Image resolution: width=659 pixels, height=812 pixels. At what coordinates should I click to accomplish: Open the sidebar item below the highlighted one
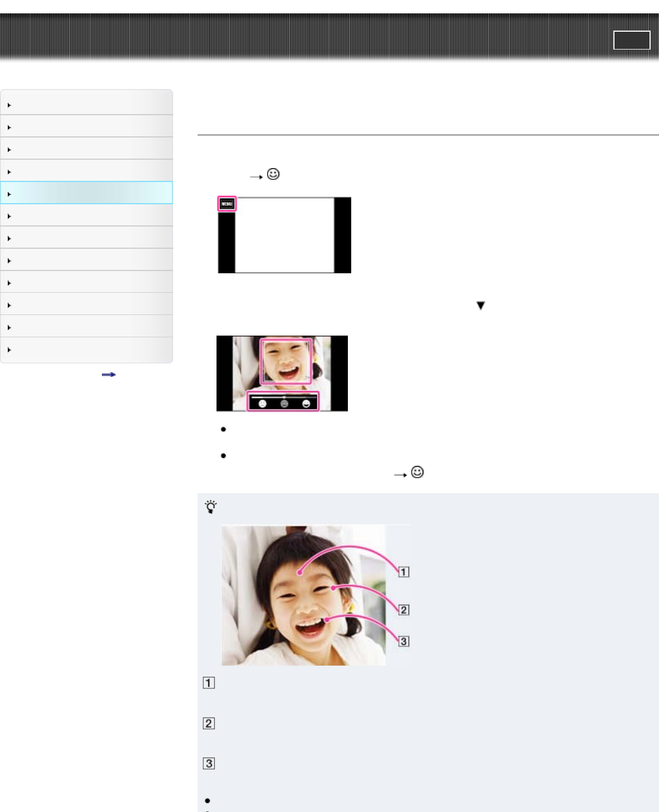[x=86, y=215]
